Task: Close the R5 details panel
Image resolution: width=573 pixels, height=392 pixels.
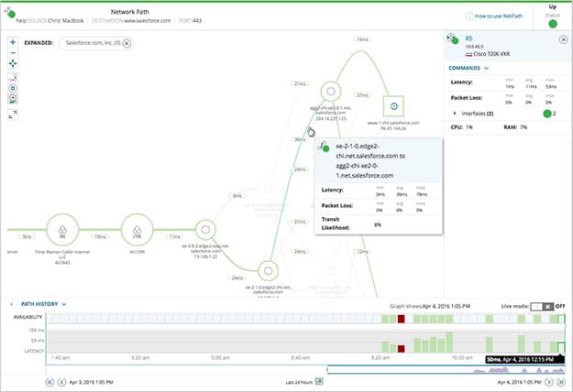Action: [564, 39]
